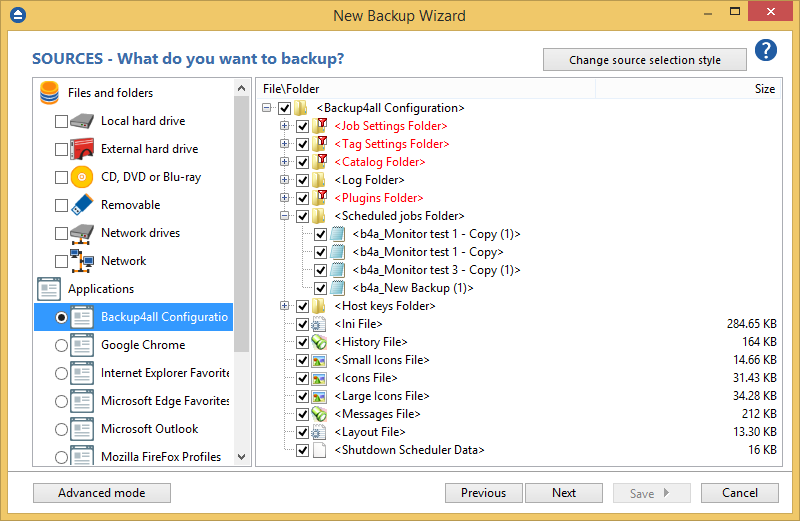Click the CD, DVD or Blu-ray disc icon

[82, 177]
